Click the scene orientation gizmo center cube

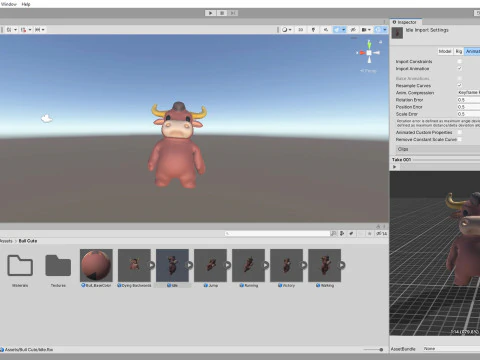coord(369,53)
